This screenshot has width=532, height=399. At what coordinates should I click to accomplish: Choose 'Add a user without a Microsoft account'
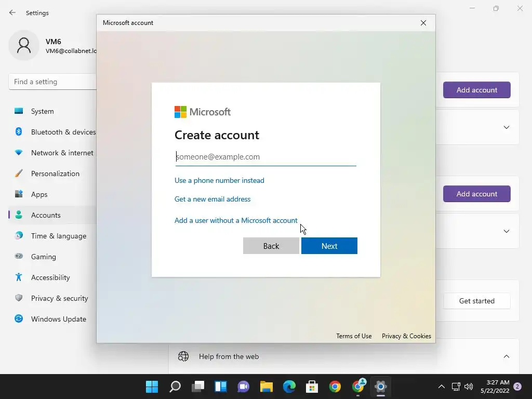point(236,220)
